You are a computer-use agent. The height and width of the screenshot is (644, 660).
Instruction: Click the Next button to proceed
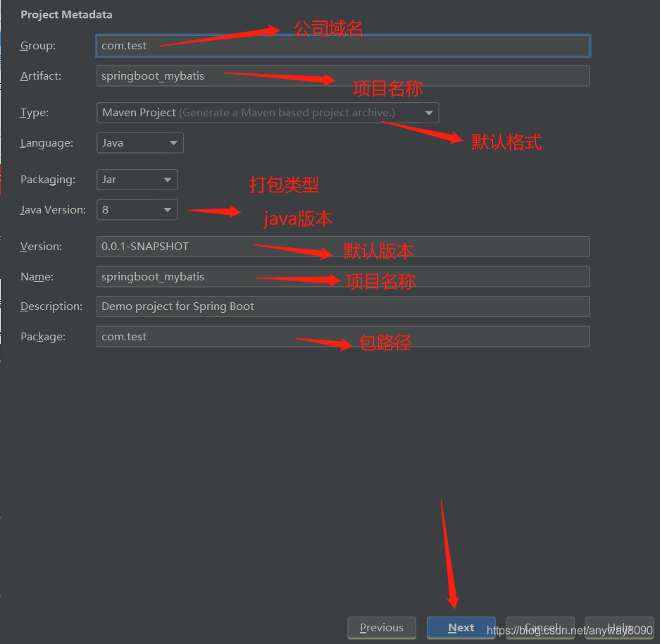pyautogui.click(x=461, y=627)
